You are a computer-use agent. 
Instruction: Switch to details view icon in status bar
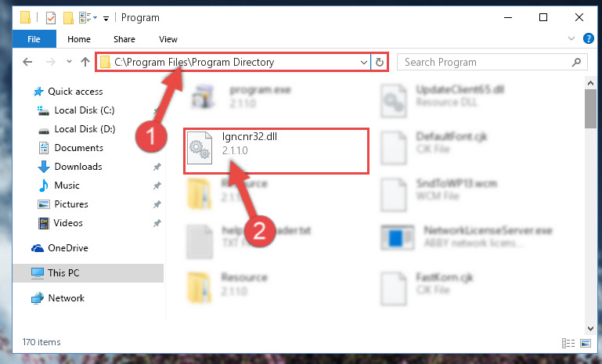tap(568, 343)
